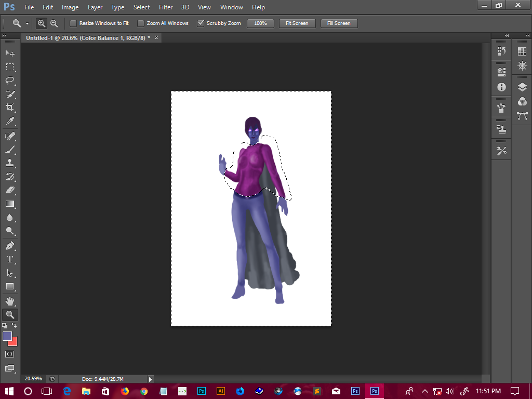Open the Layer menu
The height and width of the screenshot is (399, 532).
click(x=95, y=7)
